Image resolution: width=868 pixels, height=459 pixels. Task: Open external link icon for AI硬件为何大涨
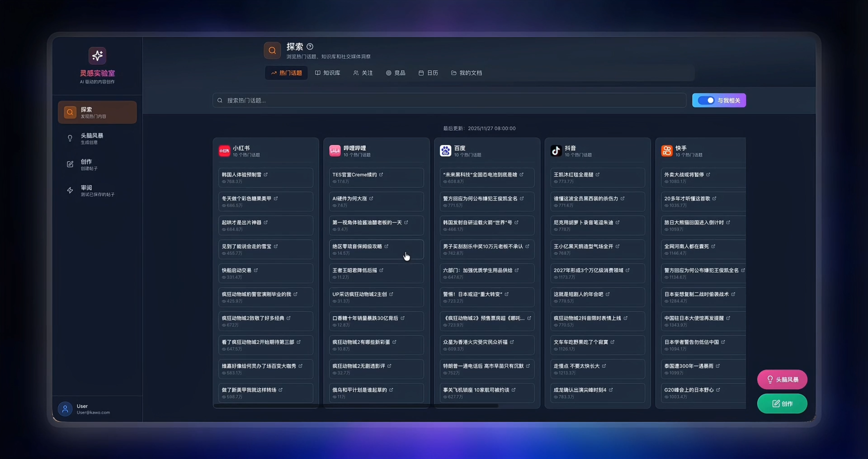[x=371, y=198]
